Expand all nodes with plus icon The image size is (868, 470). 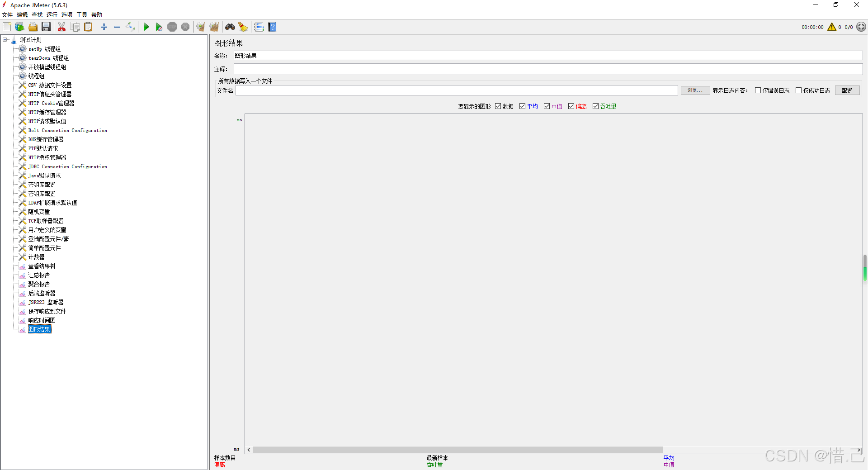pos(104,27)
